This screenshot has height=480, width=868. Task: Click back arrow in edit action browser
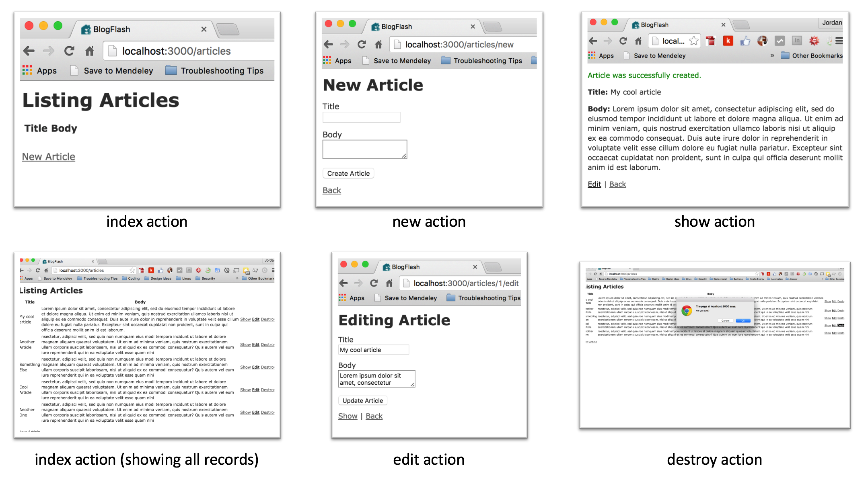[343, 283]
